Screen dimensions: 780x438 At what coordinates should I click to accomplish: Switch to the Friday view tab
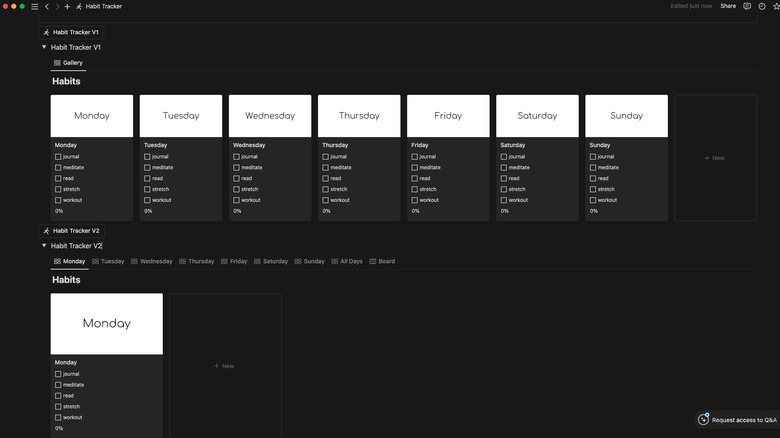[234, 261]
